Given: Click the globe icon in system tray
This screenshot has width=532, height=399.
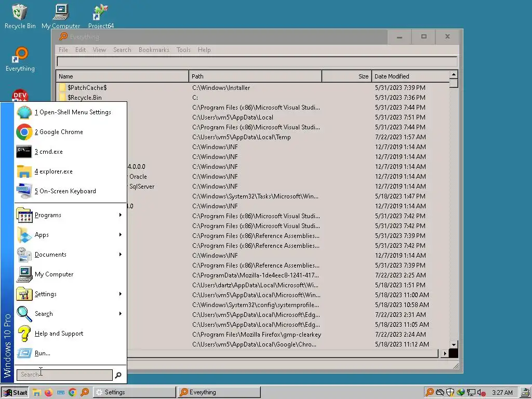Looking at the screenshot, I should point(460,393).
